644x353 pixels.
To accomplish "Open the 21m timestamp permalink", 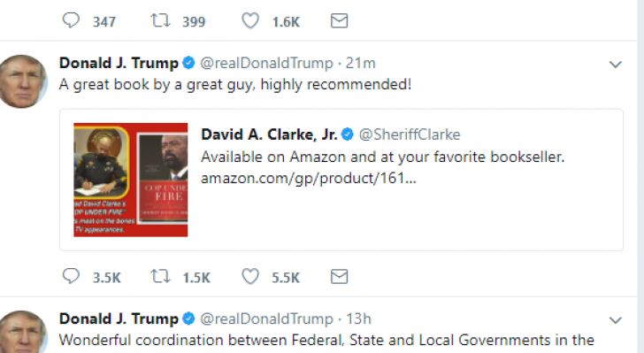I will coord(360,64).
